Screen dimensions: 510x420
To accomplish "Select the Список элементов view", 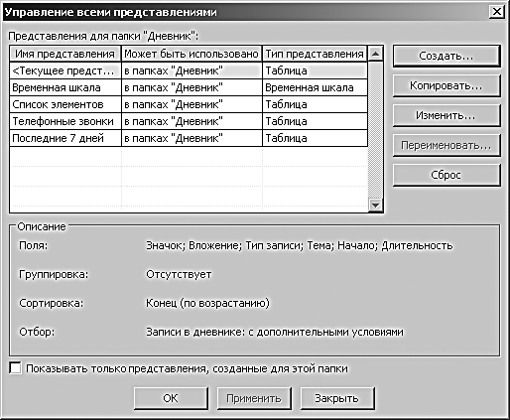I will tap(189, 104).
